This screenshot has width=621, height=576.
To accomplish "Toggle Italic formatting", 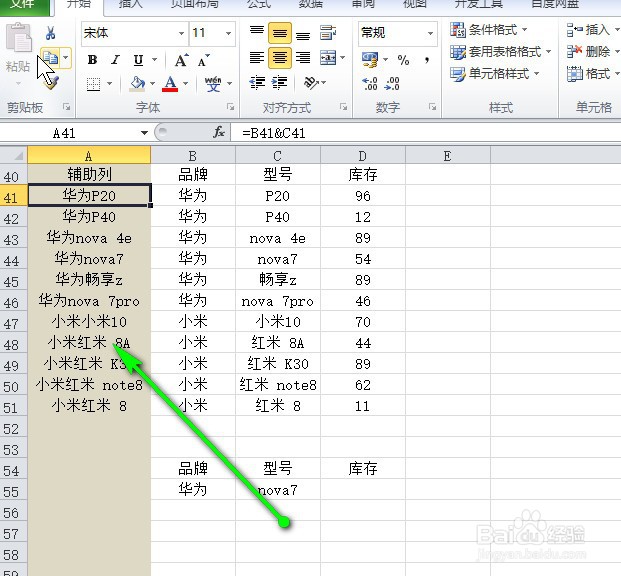I will (115, 60).
